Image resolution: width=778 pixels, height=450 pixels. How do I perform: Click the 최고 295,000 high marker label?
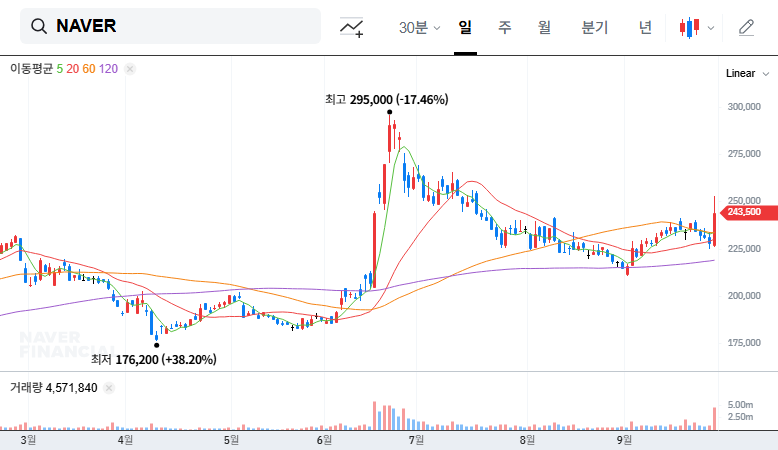pos(387,100)
